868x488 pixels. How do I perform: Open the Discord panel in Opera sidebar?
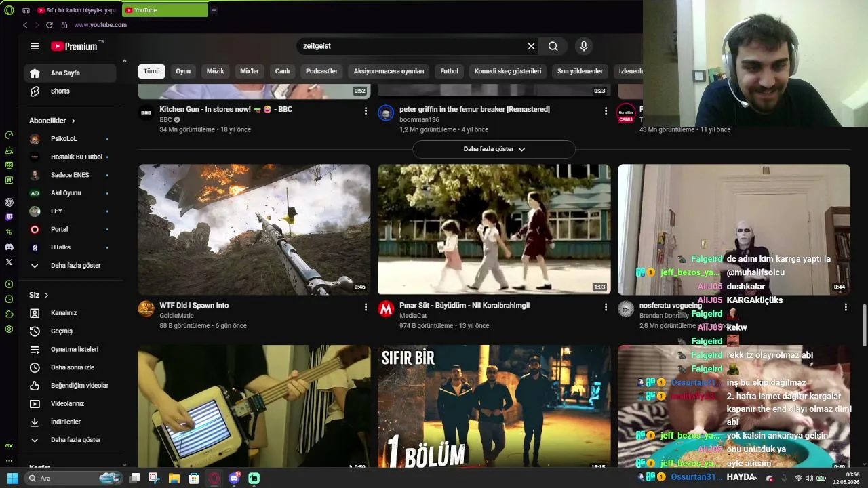[x=9, y=247]
